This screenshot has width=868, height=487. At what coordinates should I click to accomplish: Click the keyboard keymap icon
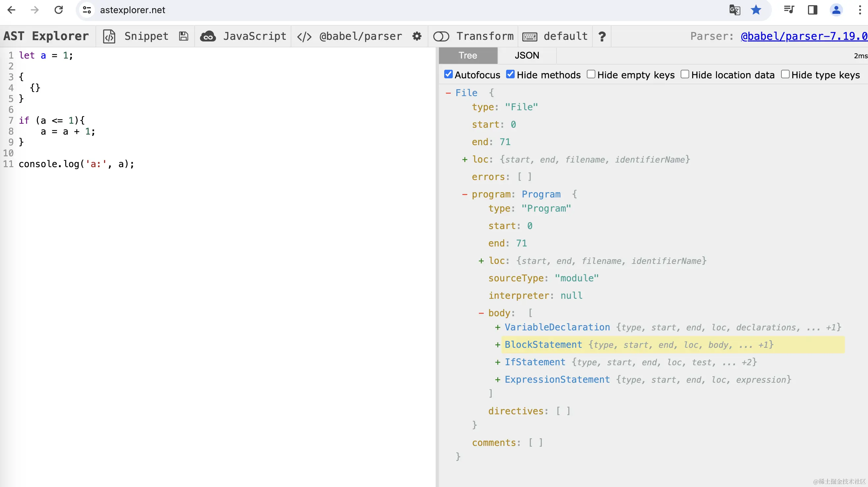(x=529, y=37)
